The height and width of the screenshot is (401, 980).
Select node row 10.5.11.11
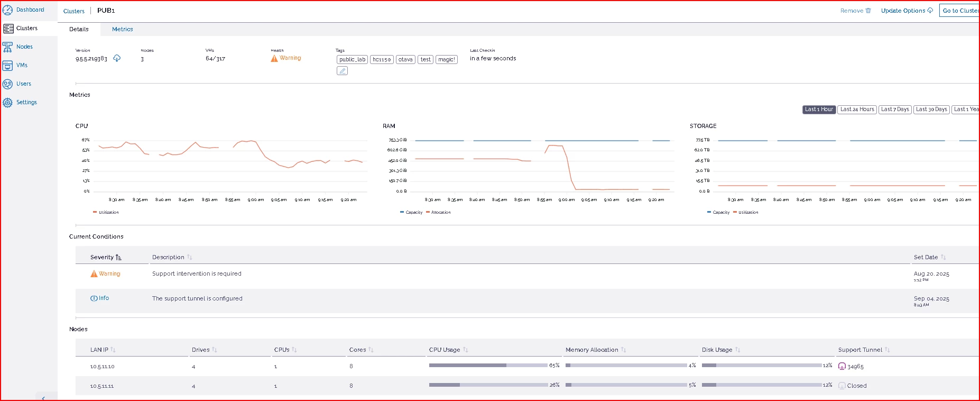tap(528, 386)
